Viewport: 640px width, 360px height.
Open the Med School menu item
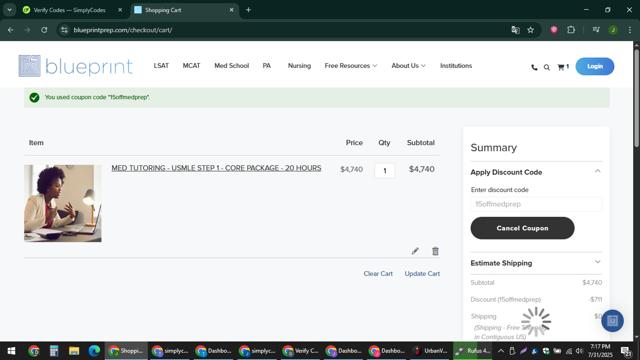231,66
